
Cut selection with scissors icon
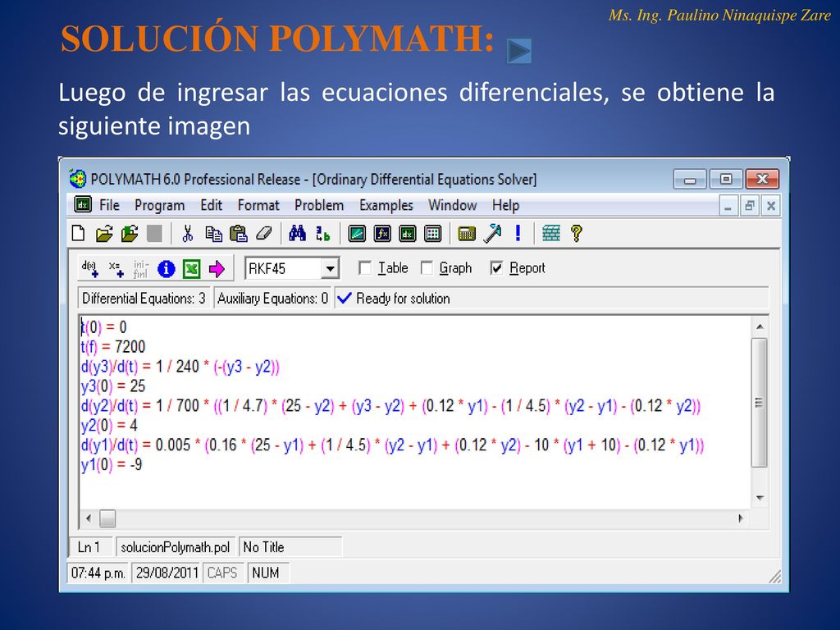click(188, 234)
